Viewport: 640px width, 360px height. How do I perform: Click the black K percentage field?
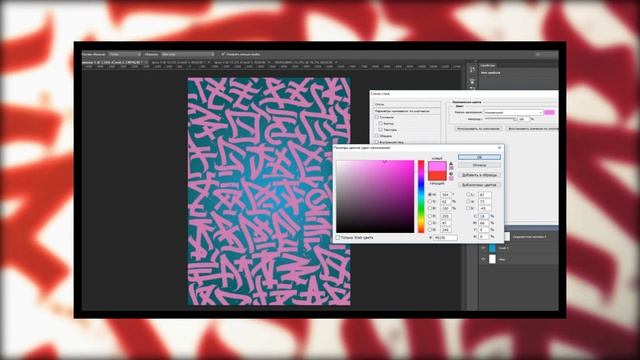(x=484, y=236)
